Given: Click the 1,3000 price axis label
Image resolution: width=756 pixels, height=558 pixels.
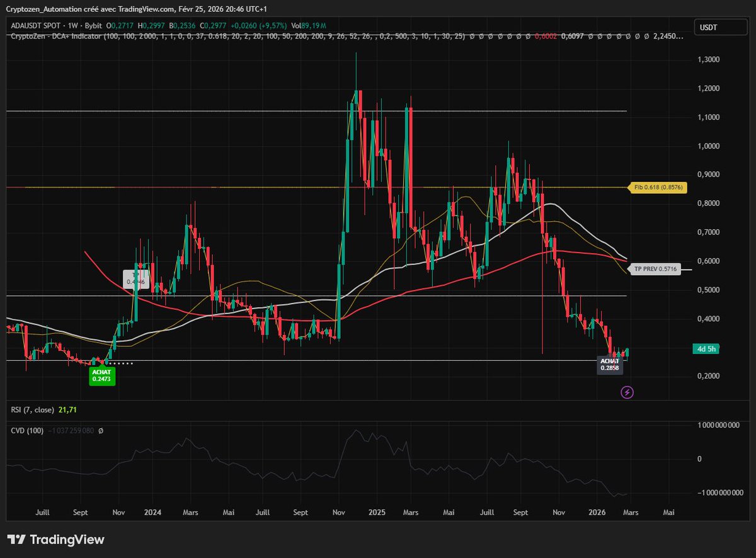Looking at the screenshot, I should click(x=708, y=60).
